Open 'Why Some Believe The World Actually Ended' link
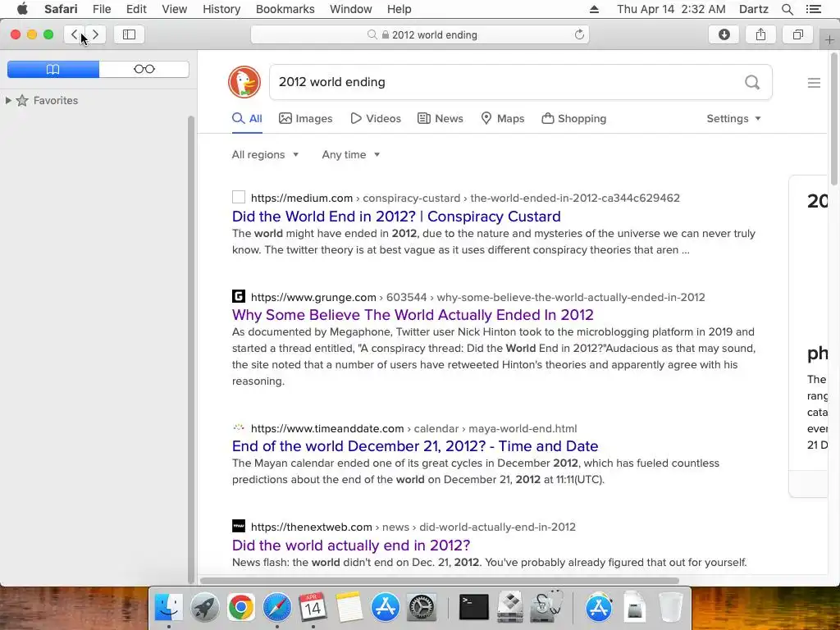Image resolution: width=840 pixels, height=630 pixels. click(413, 315)
